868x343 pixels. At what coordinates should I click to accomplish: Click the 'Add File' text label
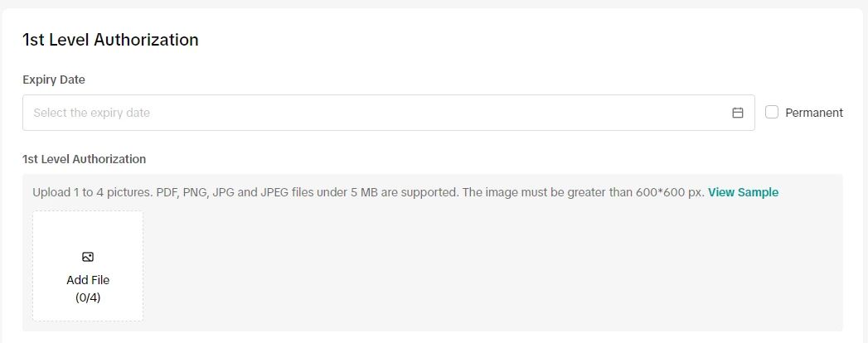(x=88, y=280)
